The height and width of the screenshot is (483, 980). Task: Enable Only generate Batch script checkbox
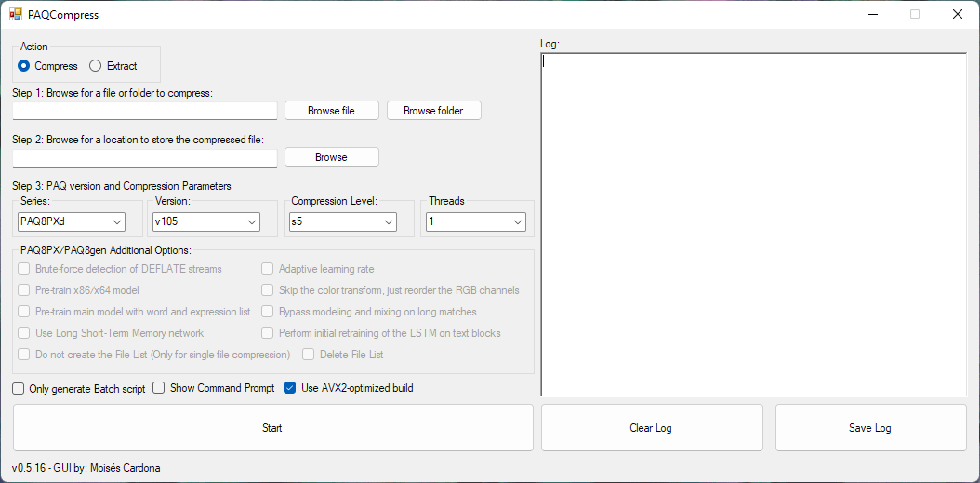click(18, 388)
